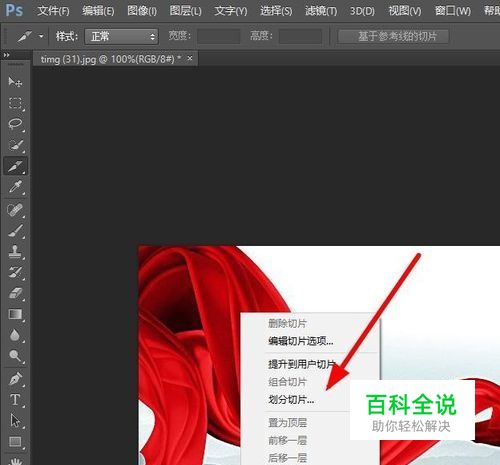Close the timg (31).jpg tab

190,58
